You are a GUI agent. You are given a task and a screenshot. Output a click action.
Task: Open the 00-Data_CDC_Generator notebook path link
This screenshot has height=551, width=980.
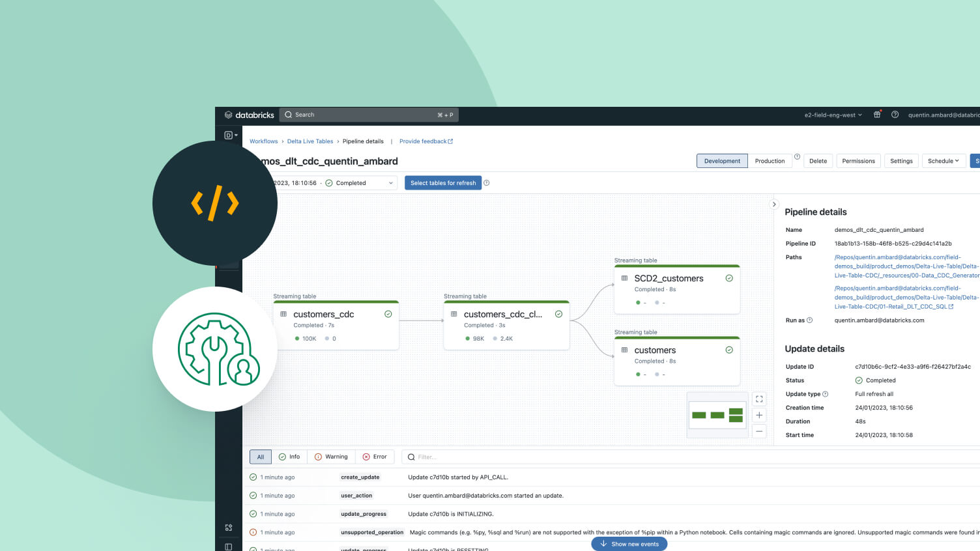pyautogui.click(x=907, y=266)
